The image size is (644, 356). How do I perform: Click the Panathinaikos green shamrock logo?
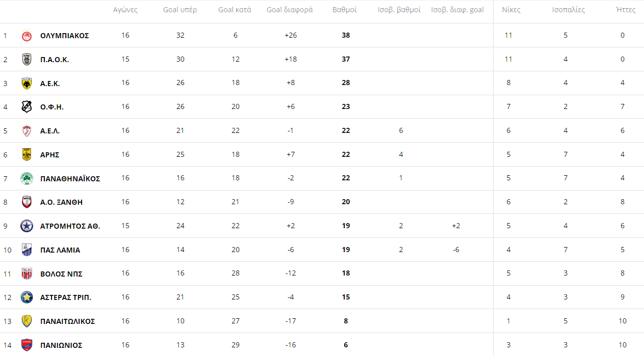click(x=27, y=178)
